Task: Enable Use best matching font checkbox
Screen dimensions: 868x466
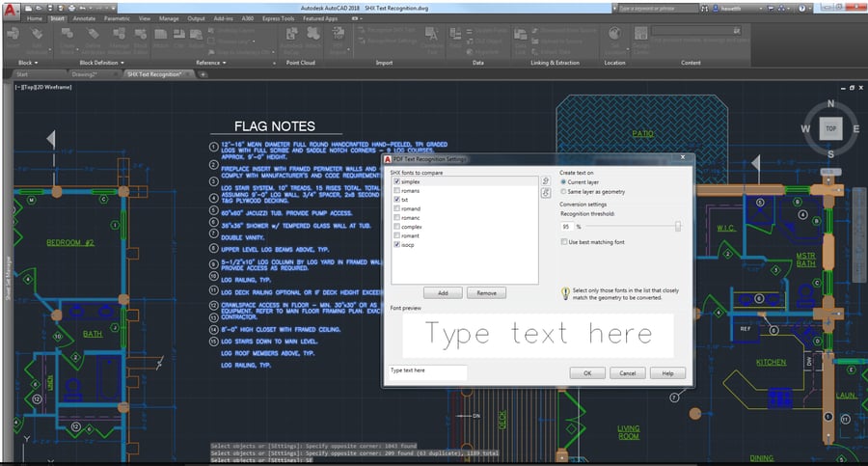Action: [564, 242]
